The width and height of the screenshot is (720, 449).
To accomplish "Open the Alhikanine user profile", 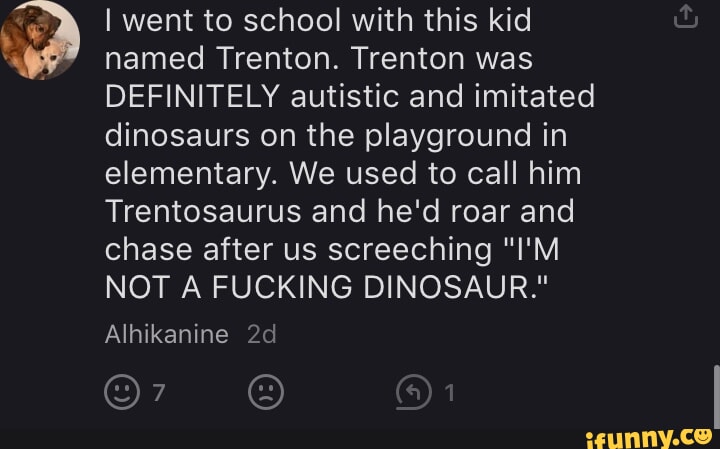I will click(167, 334).
